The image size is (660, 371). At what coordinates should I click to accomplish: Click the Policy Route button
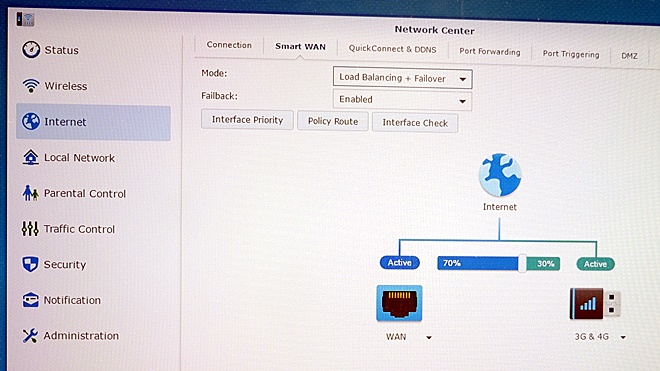(333, 122)
